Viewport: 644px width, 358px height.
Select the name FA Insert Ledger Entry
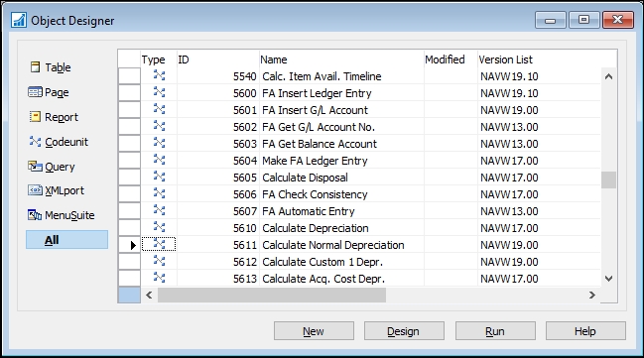(x=317, y=93)
